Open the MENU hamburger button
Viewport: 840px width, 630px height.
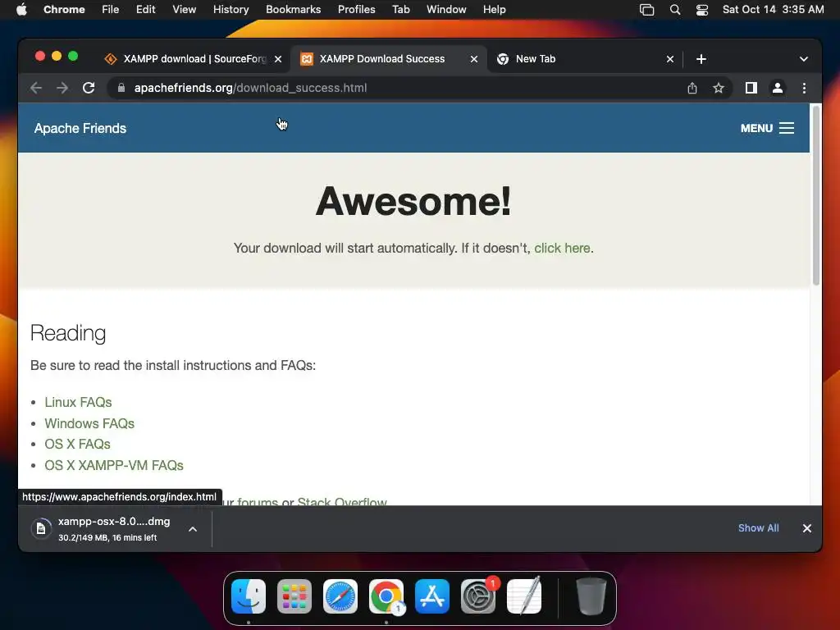[767, 128]
